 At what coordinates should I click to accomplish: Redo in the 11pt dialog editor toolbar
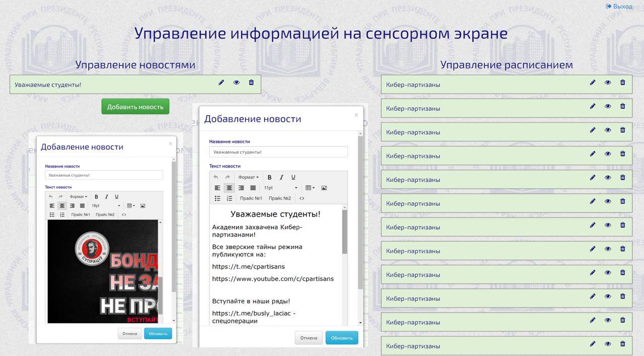point(227,177)
